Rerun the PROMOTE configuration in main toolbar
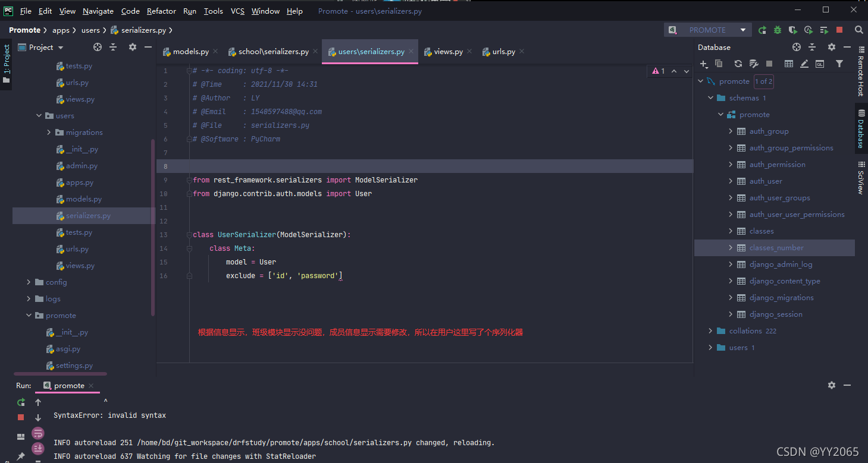 (762, 30)
